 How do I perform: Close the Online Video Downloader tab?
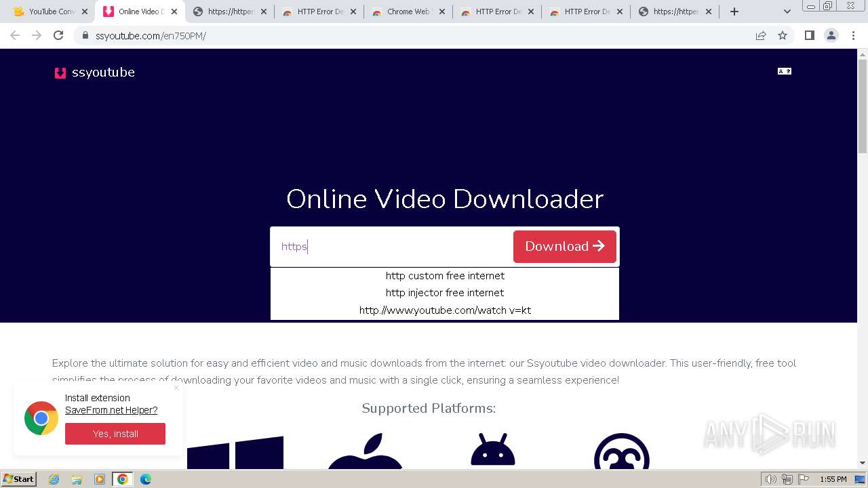click(x=174, y=12)
